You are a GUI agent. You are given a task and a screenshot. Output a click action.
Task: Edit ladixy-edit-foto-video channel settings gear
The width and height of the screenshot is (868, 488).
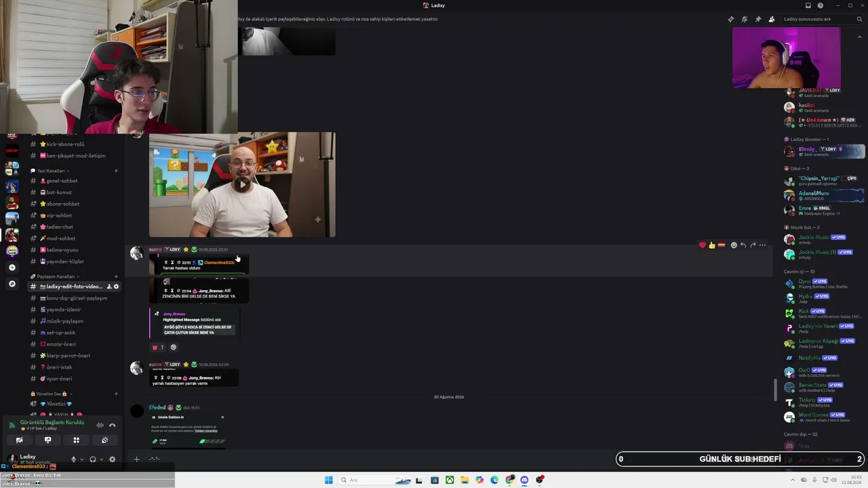(x=116, y=287)
